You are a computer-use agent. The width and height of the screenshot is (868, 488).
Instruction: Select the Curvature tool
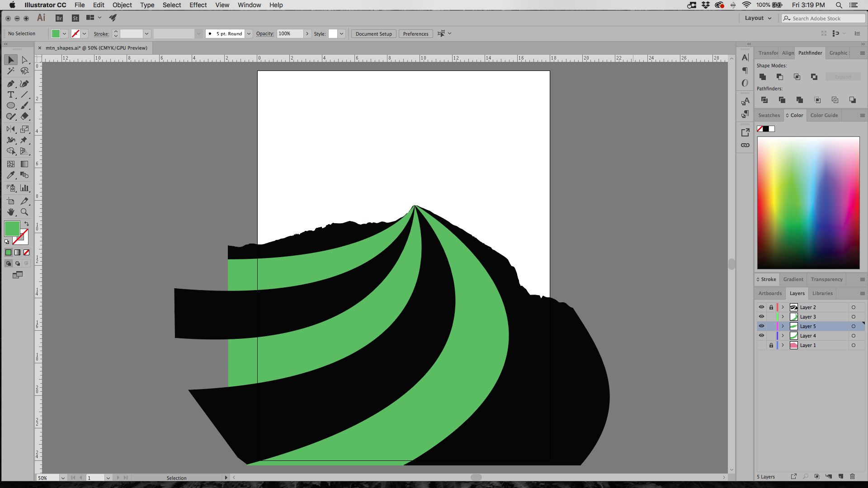coord(25,84)
